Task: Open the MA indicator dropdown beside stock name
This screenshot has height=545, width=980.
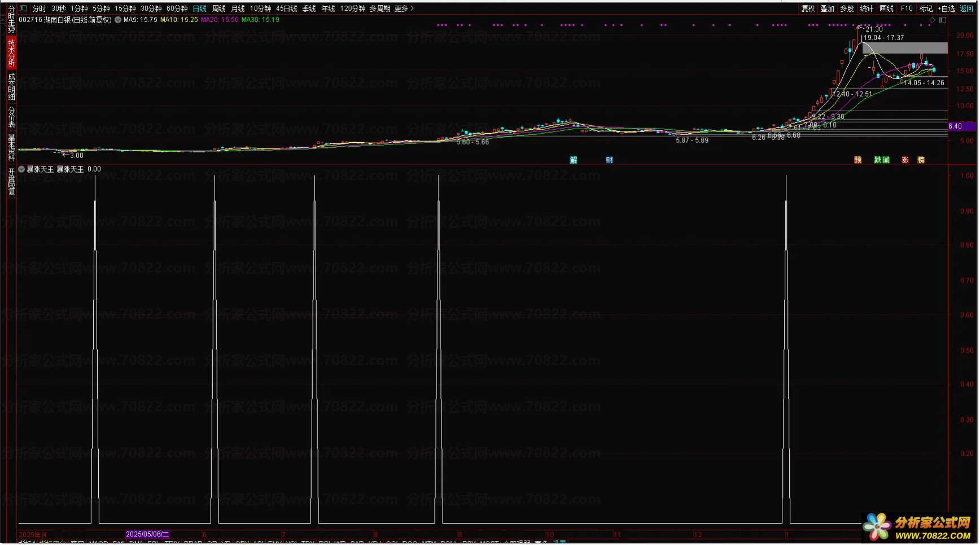Action: (118, 20)
